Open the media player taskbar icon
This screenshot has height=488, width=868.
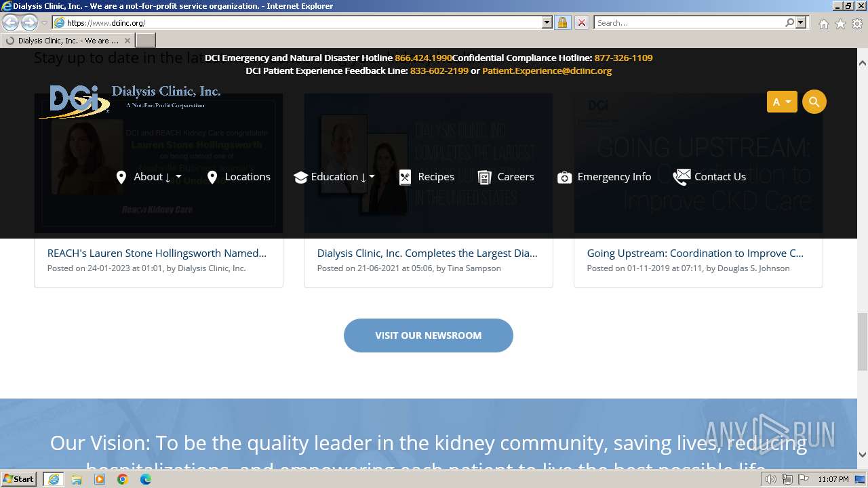point(99,479)
